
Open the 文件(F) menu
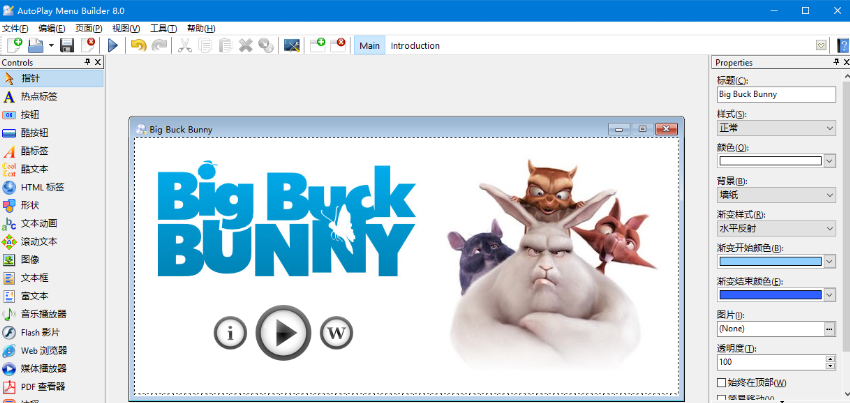(x=15, y=29)
